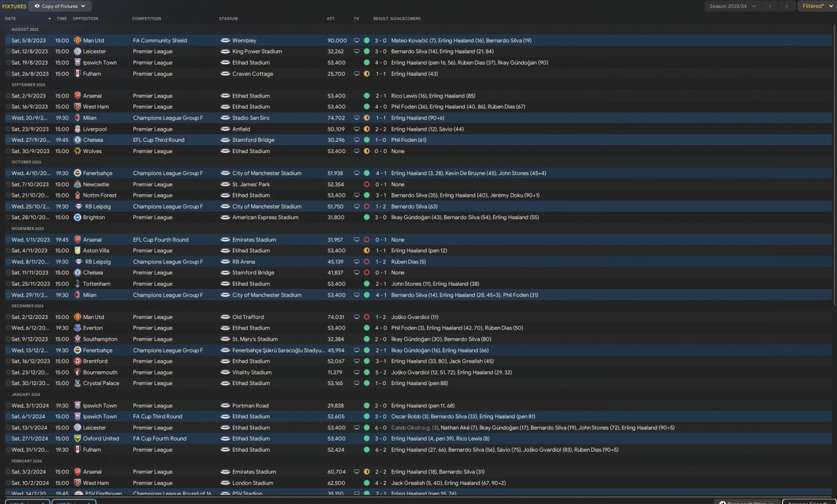Click the TV icon in the Stamford Bridge EFL Cup row

click(x=356, y=140)
